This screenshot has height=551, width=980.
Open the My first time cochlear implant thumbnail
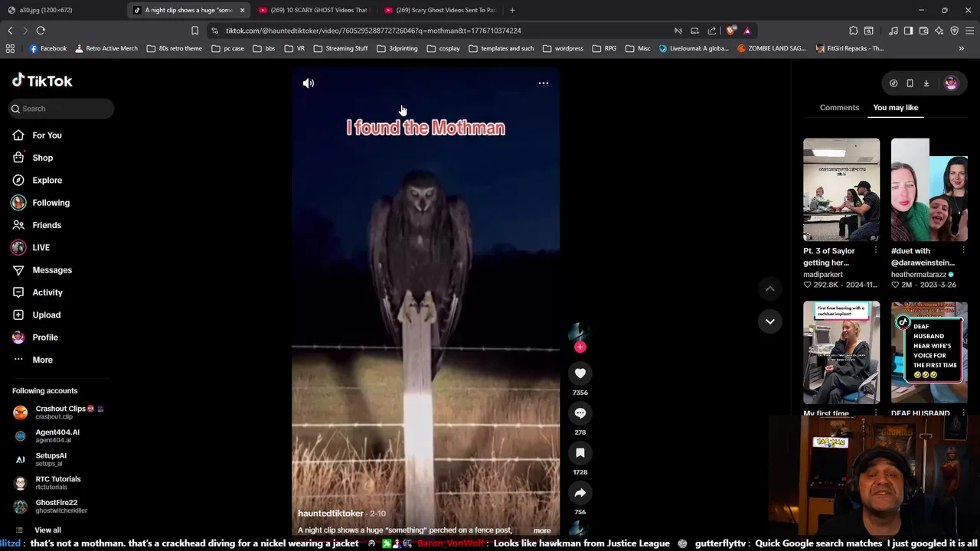(841, 353)
